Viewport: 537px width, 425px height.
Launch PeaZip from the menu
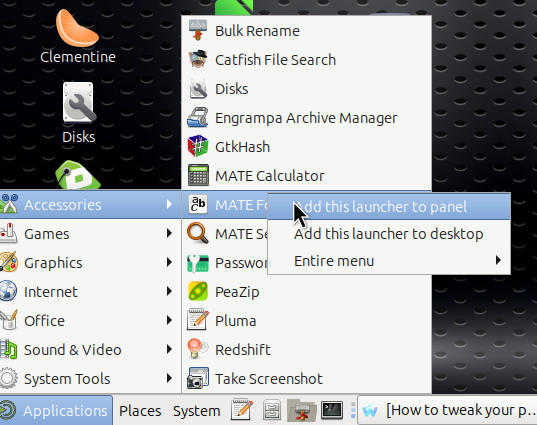click(307, 292)
